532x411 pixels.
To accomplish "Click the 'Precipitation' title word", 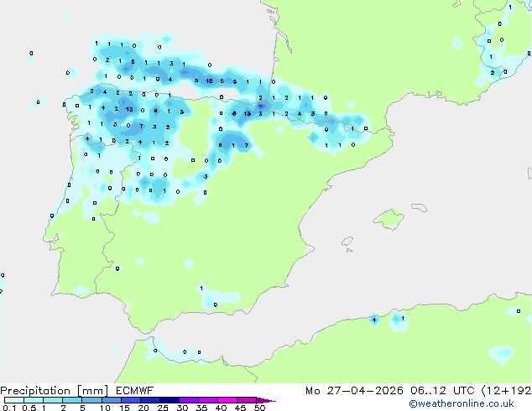I will point(35,391).
